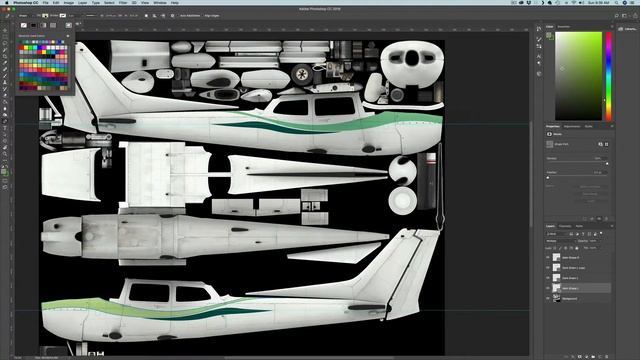Create new group folder icon
640x360 pixels.
click(x=593, y=357)
